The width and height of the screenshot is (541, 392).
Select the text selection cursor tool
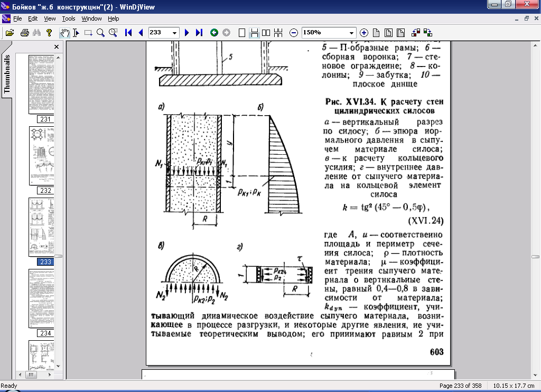coord(76,33)
